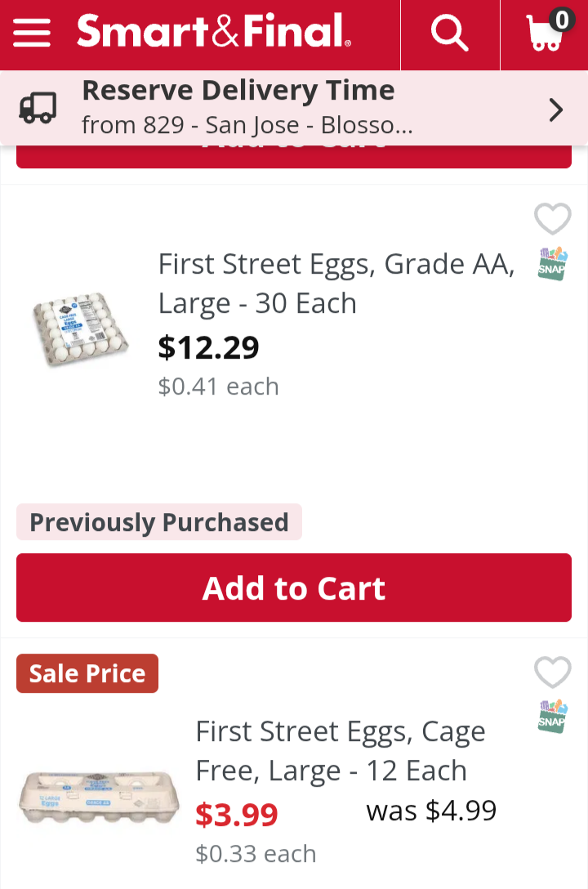Image resolution: width=588 pixels, height=889 pixels.
Task: Tap the Sale Price badge
Action: point(87,673)
